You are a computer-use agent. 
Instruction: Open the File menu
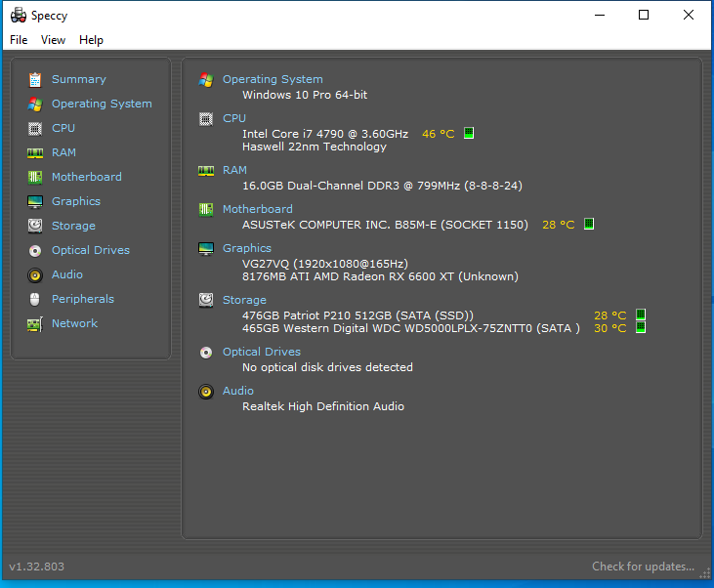point(19,40)
